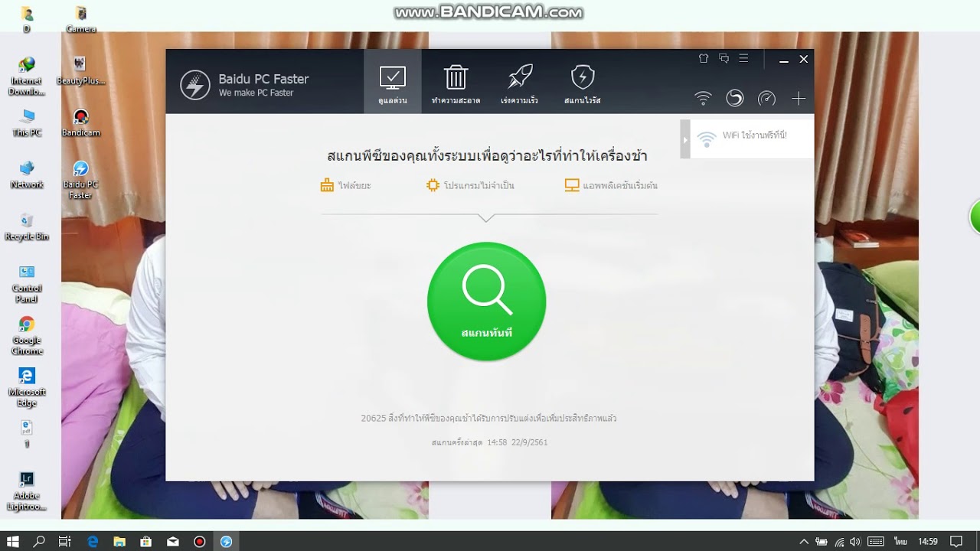980x551 pixels.
Task: Click the green สแกนทันที scan button
Action: (486, 302)
